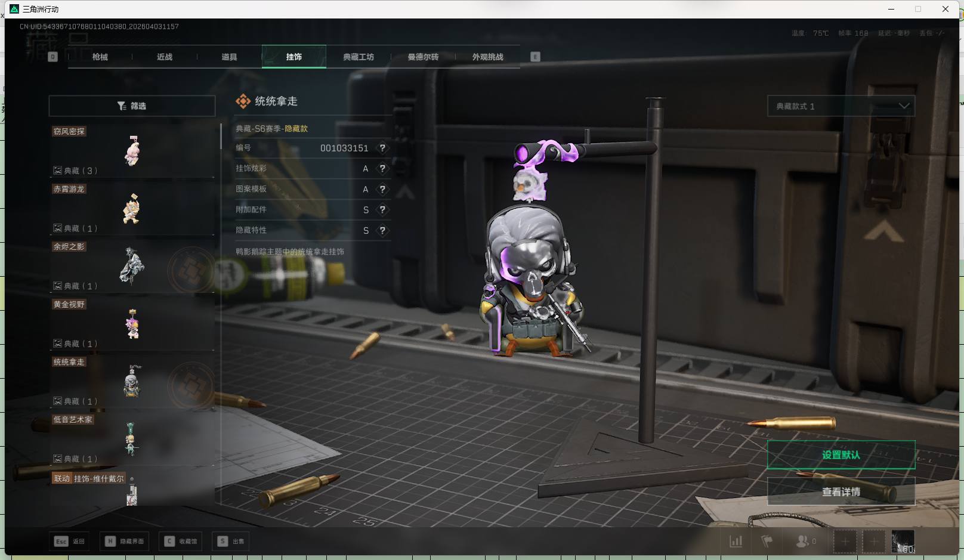Screen dimensions: 964x560
Task: Click the 隐藏款 rarity label
Action: click(296, 129)
